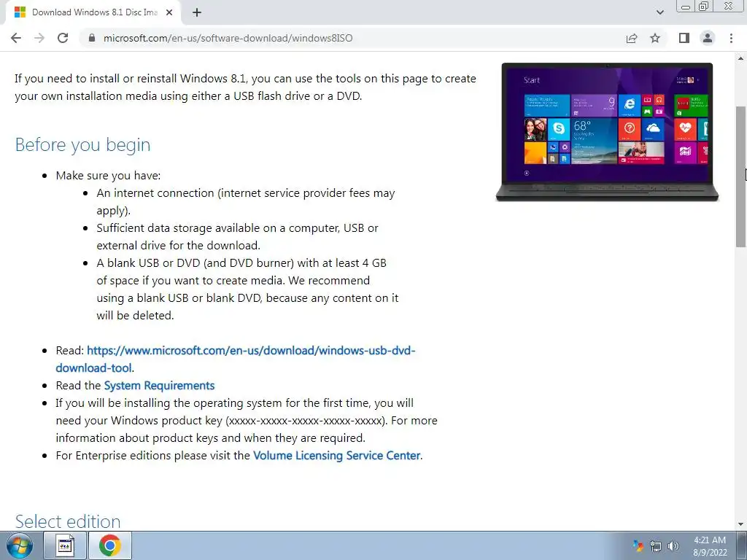Share this page using the share icon

[632, 38]
